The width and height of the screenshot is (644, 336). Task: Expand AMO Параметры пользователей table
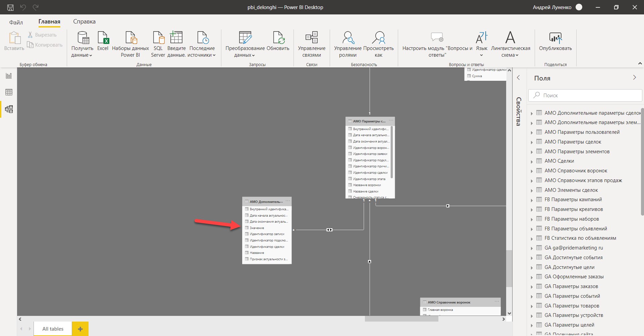click(x=532, y=133)
